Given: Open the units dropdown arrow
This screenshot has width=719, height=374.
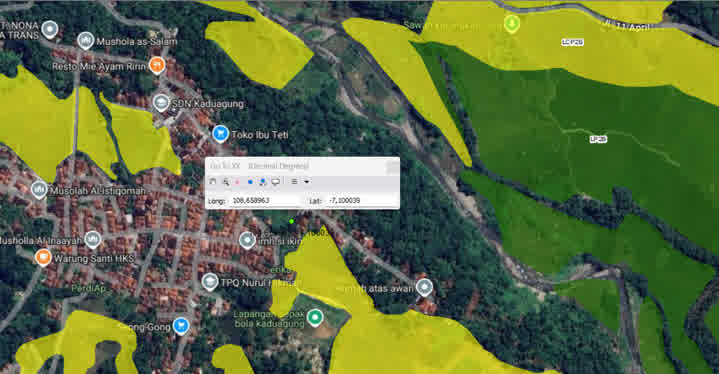Looking at the screenshot, I should 306,182.
